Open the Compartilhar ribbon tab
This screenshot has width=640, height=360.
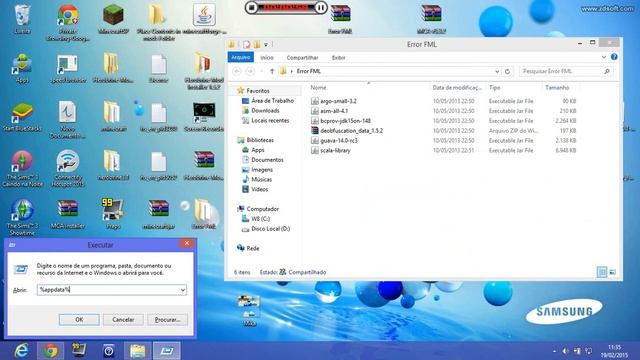[x=302, y=58]
